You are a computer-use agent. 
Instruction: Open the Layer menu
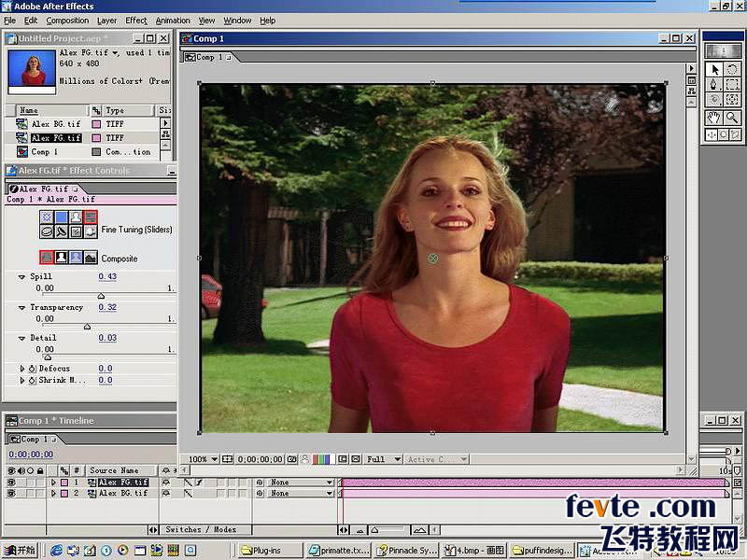106,21
